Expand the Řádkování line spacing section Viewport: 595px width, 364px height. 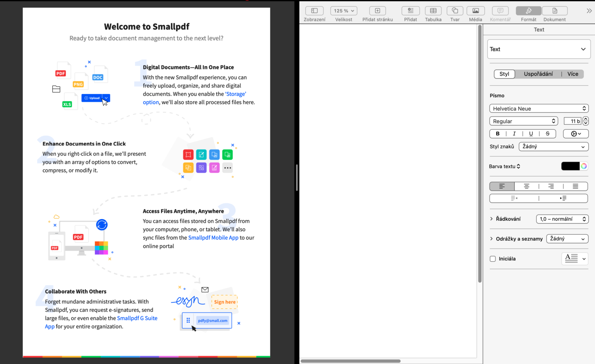tap(491, 219)
